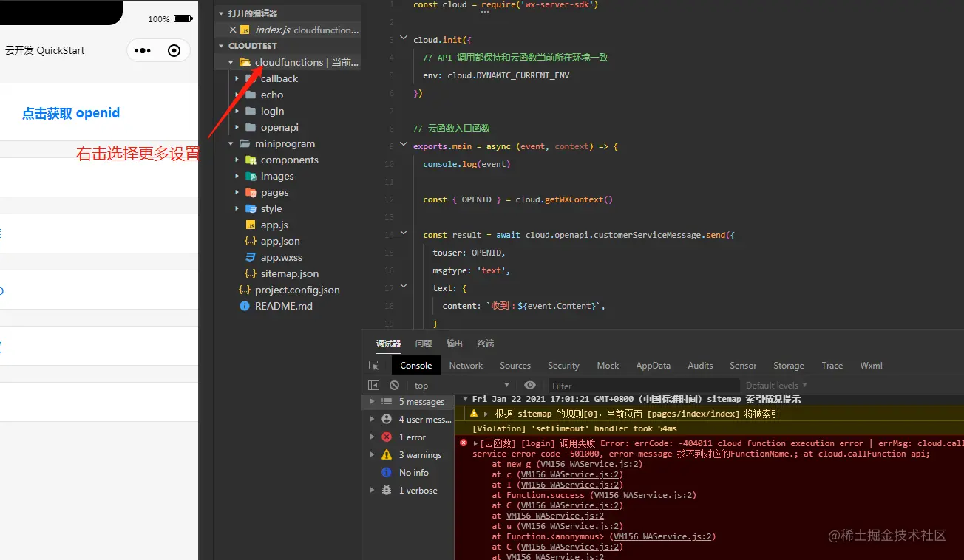Open the simulator capsule three-dot menu
This screenshot has width=964, height=560.
[x=143, y=51]
